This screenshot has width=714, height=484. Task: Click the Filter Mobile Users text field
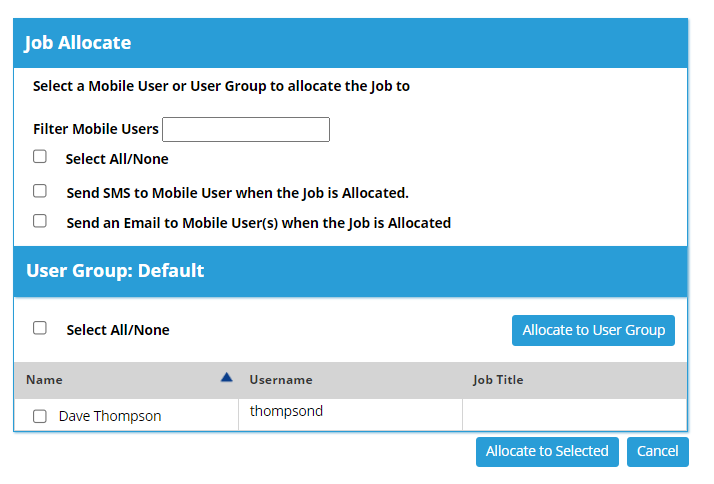click(x=246, y=129)
